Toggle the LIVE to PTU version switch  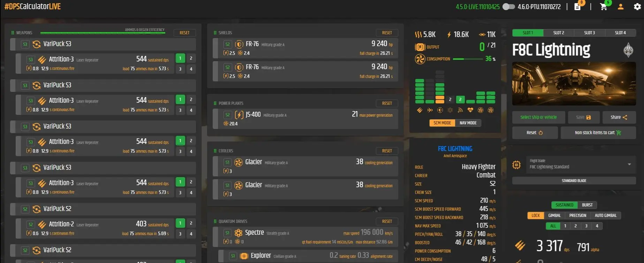508,7
